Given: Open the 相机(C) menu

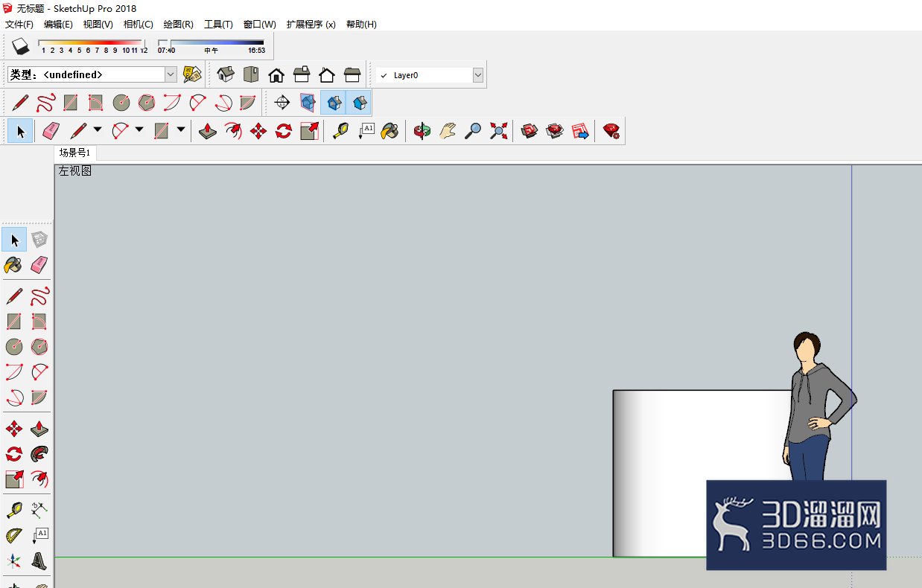Looking at the screenshot, I should click(x=139, y=25).
